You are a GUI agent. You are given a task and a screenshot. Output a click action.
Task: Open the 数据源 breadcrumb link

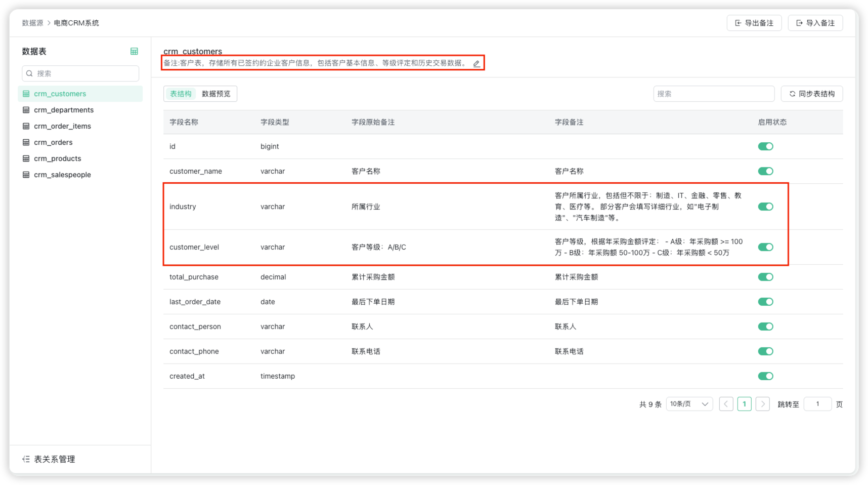tap(32, 23)
